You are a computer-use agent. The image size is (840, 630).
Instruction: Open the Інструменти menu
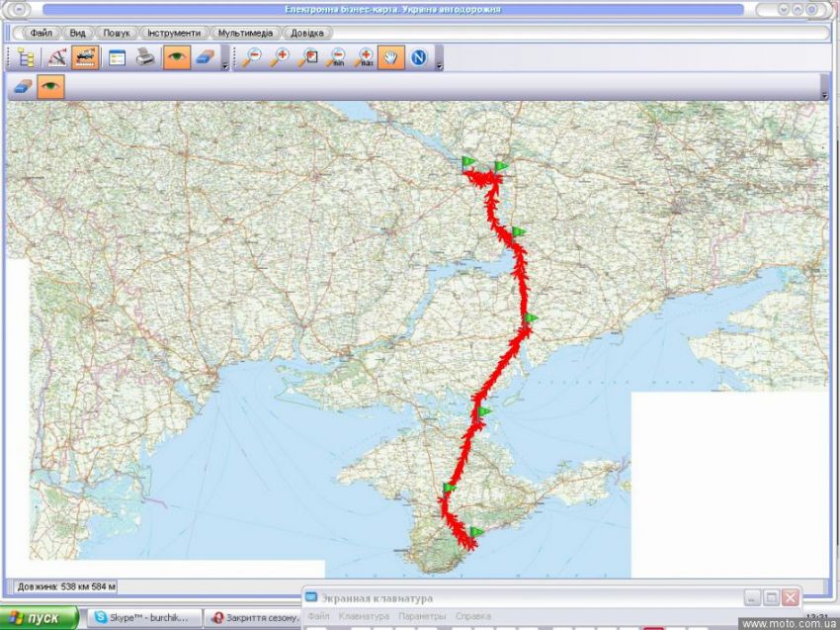[174, 33]
